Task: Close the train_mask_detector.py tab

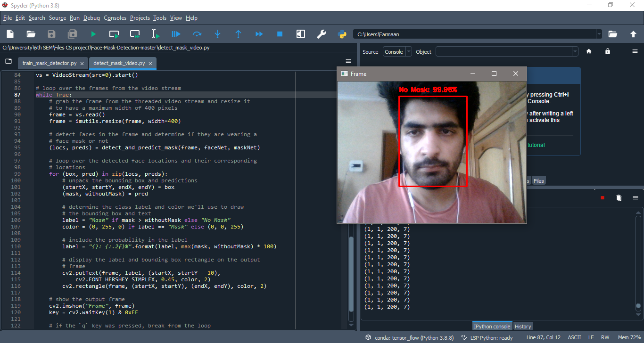Action: pos(83,63)
